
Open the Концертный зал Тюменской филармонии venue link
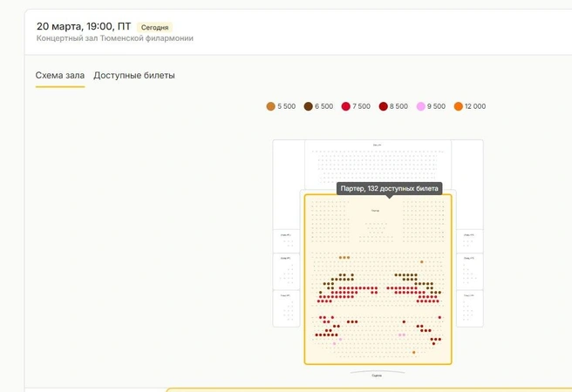coord(115,38)
